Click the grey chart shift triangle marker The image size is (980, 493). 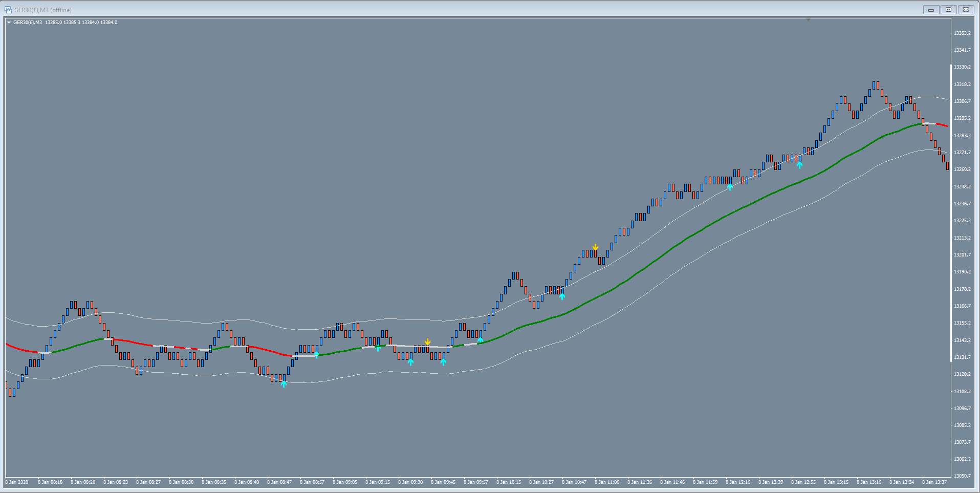tap(808, 19)
